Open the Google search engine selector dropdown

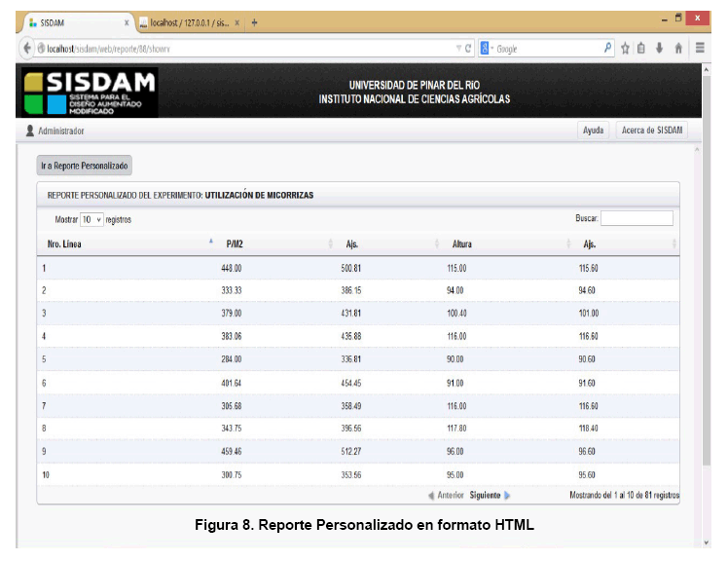pos(488,48)
